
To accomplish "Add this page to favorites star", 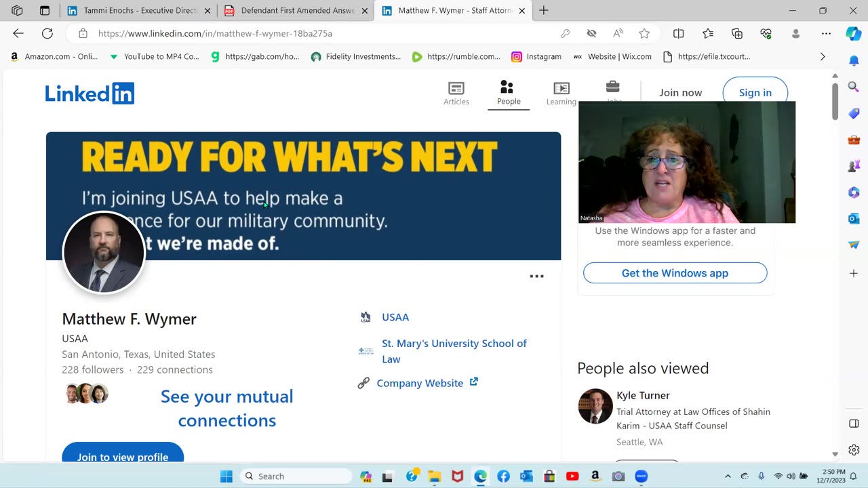I will pos(644,33).
